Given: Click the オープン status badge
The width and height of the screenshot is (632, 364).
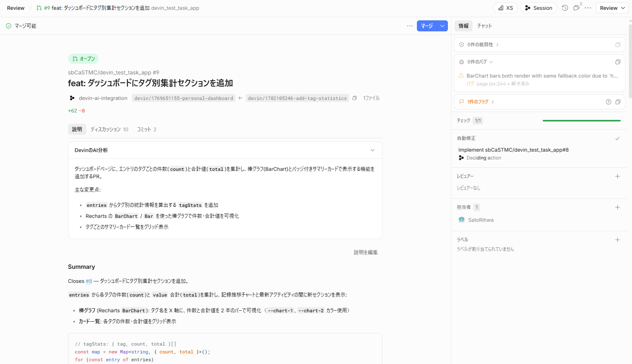Looking at the screenshot, I should 83,59.
